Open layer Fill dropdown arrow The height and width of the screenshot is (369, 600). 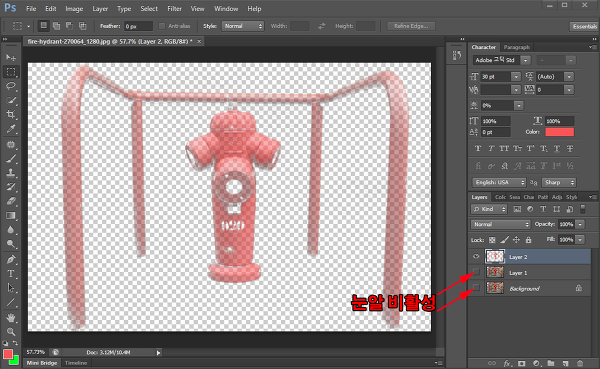pyautogui.click(x=580, y=240)
